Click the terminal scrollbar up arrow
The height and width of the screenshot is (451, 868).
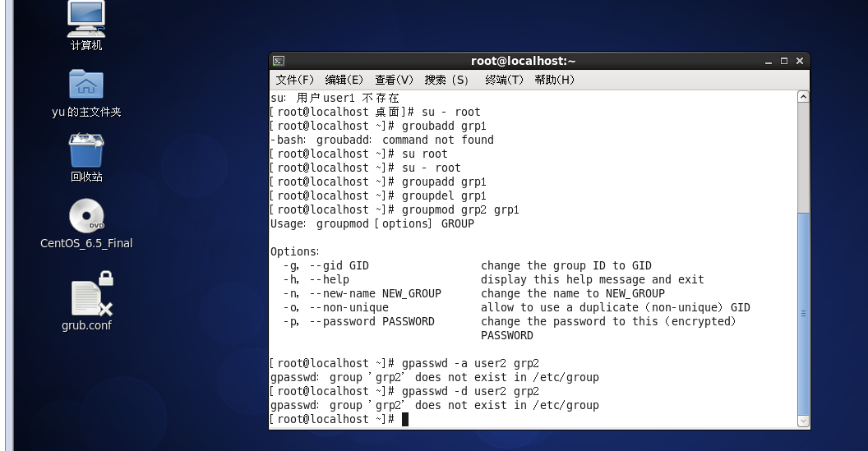pos(803,97)
